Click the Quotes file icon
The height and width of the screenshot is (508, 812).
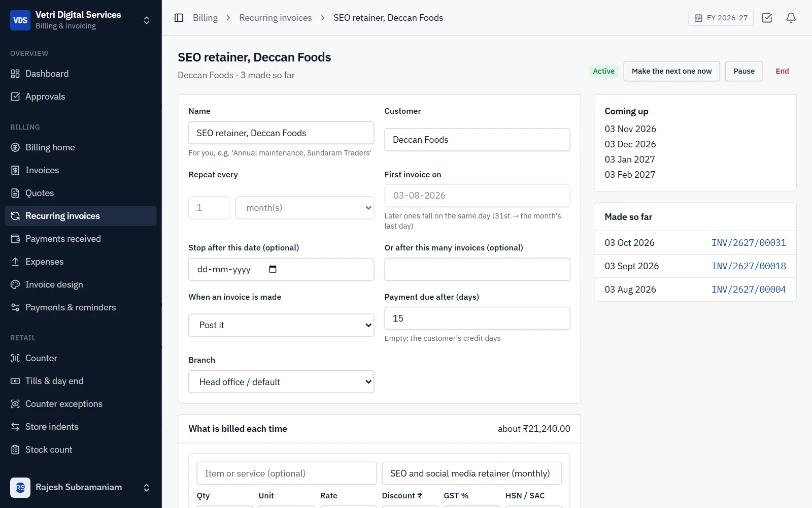point(15,193)
